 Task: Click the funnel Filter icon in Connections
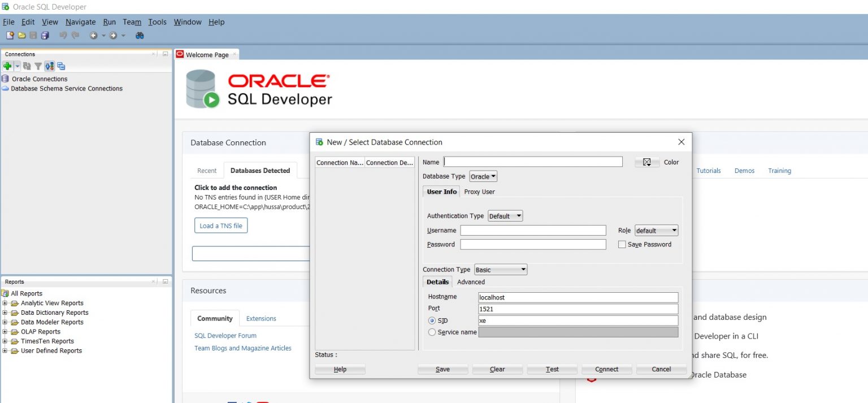(38, 66)
